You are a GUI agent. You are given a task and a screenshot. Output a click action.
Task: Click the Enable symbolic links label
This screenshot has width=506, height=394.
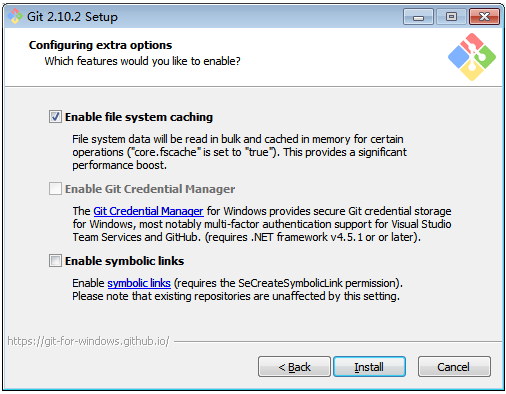click(124, 261)
